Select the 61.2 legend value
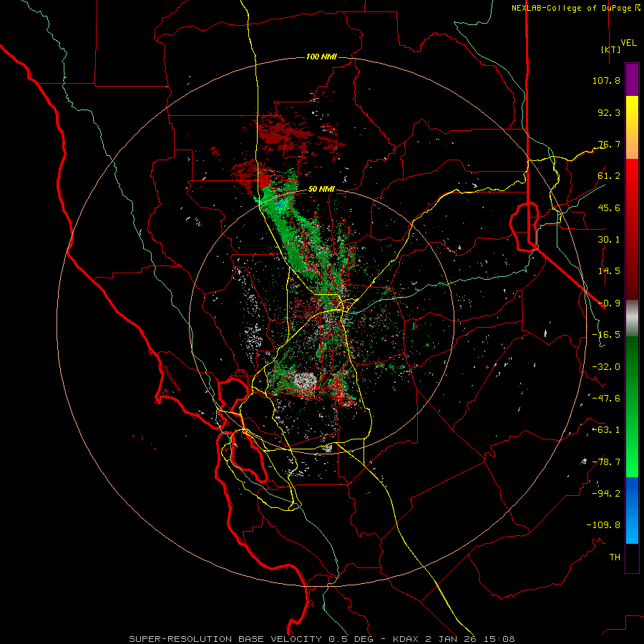 [x=609, y=176]
